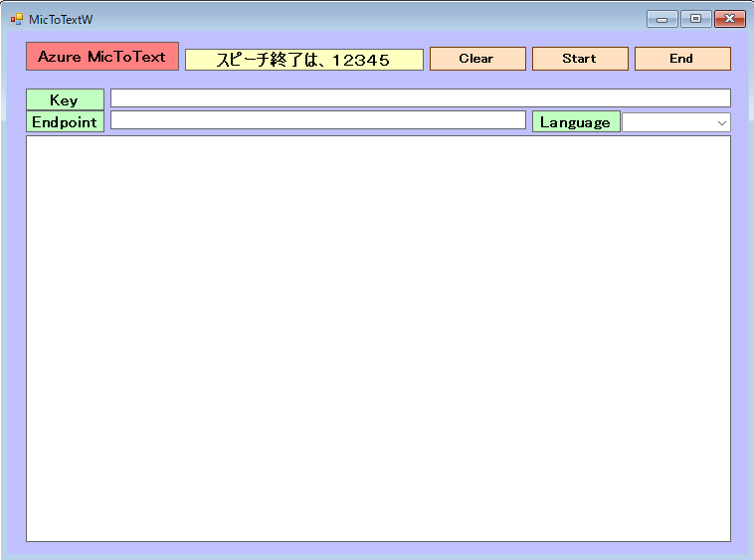
Task: Start speech recognition with Start button
Action: point(579,59)
